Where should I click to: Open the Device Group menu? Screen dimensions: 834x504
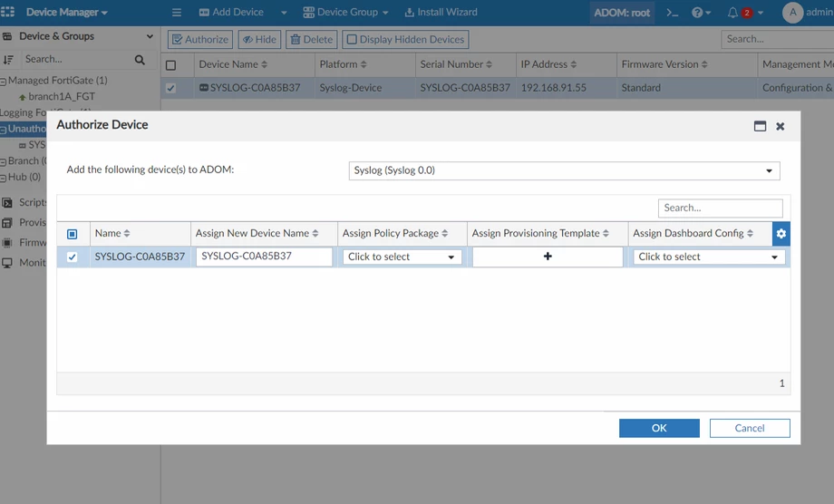tap(345, 12)
